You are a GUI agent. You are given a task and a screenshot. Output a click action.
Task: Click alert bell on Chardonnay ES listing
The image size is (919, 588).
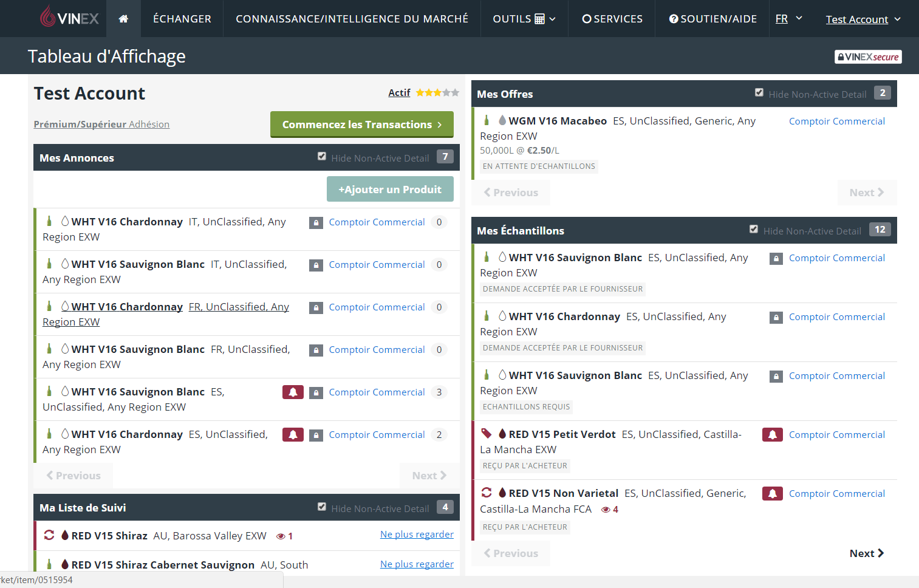click(293, 435)
